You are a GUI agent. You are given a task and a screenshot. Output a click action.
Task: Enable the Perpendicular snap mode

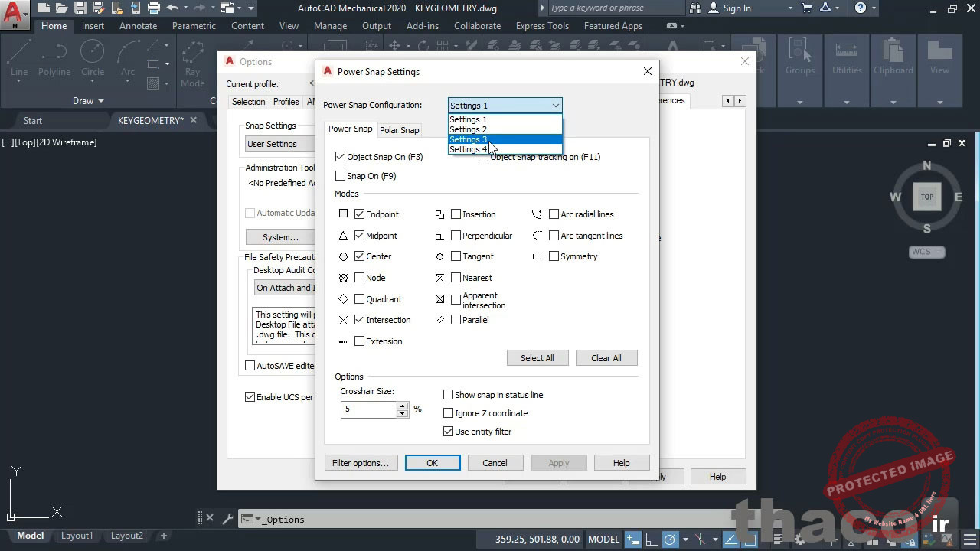456,236
